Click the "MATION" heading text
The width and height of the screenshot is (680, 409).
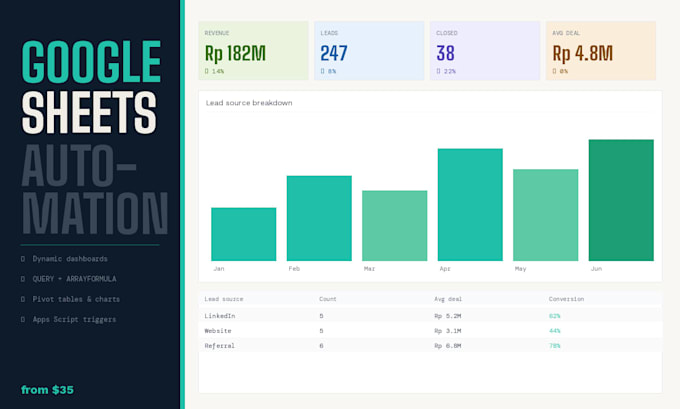click(x=95, y=213)
